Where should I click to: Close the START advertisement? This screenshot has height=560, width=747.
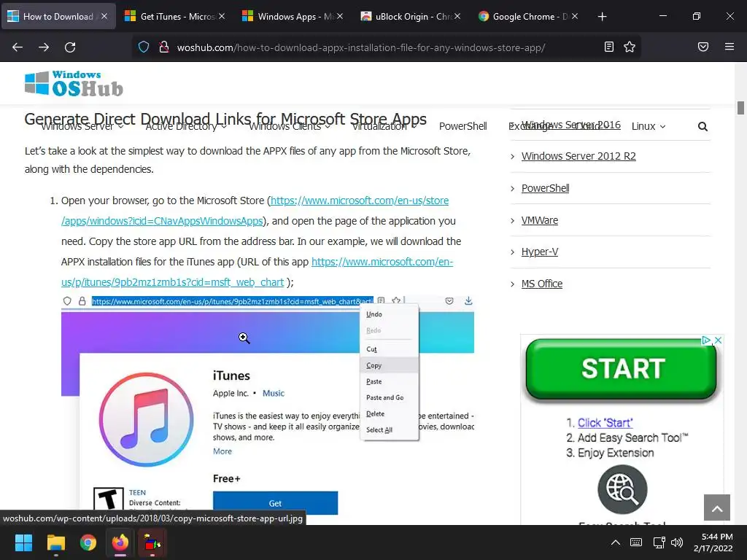click(x=719, y=340)
